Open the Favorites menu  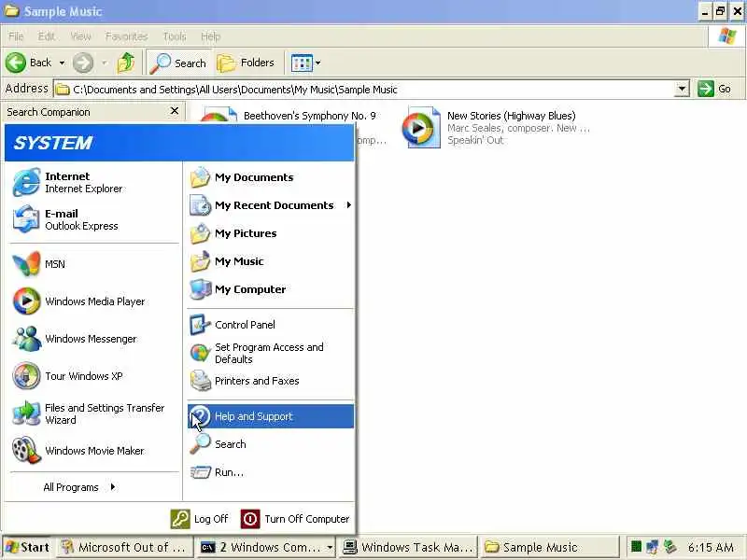pyautogui.click(x=126, y=36)
